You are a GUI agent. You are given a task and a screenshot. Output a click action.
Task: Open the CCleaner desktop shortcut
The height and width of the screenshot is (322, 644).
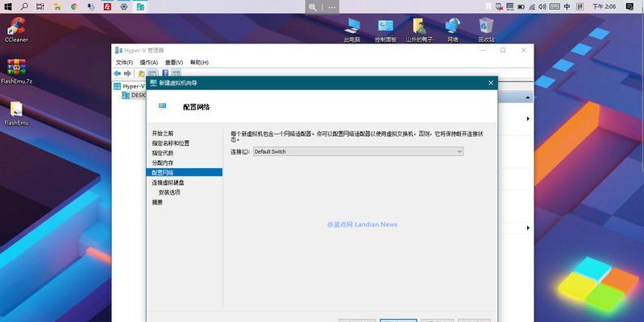pyautogui.click(x=16, y=30)
